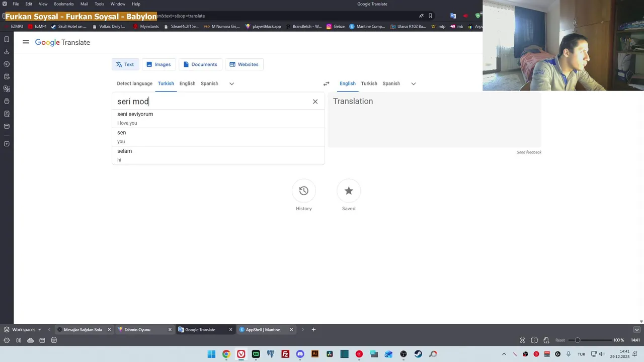Open the Google Translate hamburger main menu
This screenshot has width=644, height=362.
pyautogui.click(x=26, y=42)
